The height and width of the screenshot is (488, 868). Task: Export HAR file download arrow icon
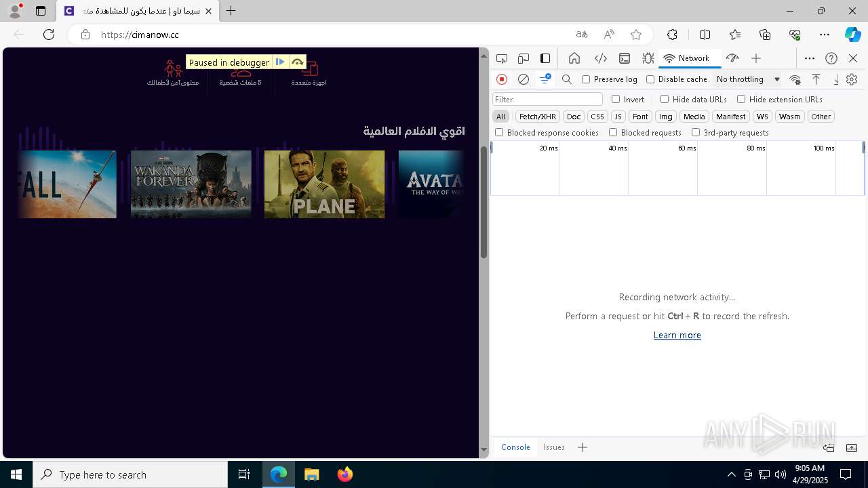[836, 79]
